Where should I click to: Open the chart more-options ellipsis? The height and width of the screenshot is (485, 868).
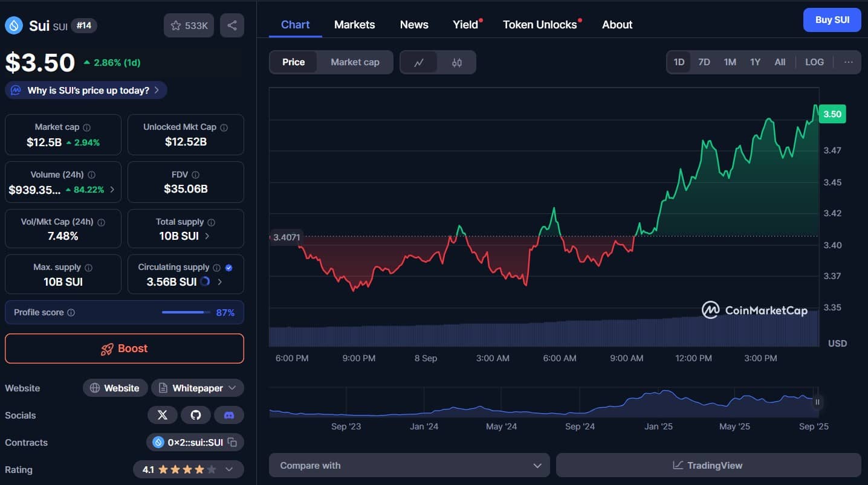point(849,62)
